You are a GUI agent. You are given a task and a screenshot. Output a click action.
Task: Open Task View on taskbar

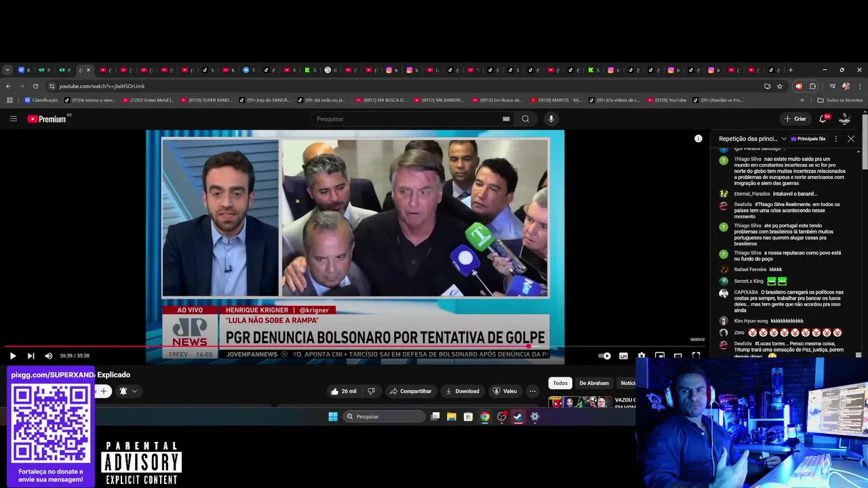435,417
